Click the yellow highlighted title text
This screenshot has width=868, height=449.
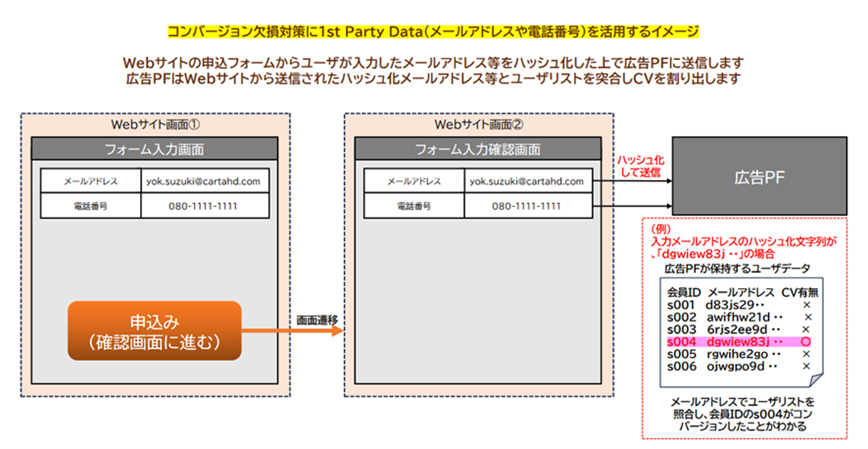click(433, 31)
